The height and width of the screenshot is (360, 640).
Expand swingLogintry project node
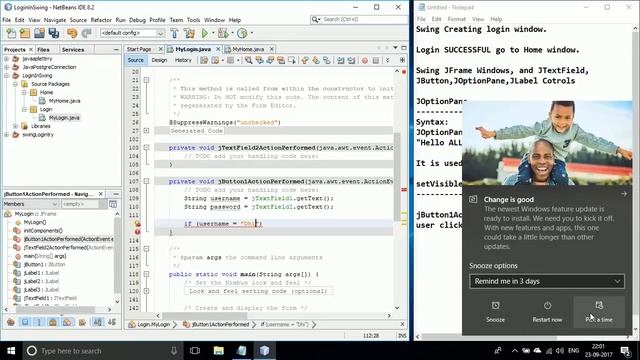tap(7, 135)
